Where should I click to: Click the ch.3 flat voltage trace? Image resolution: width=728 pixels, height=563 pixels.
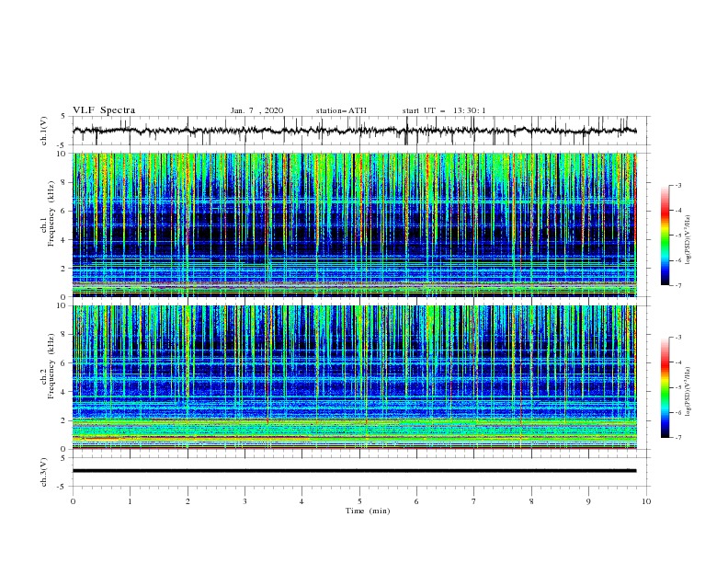354,471
